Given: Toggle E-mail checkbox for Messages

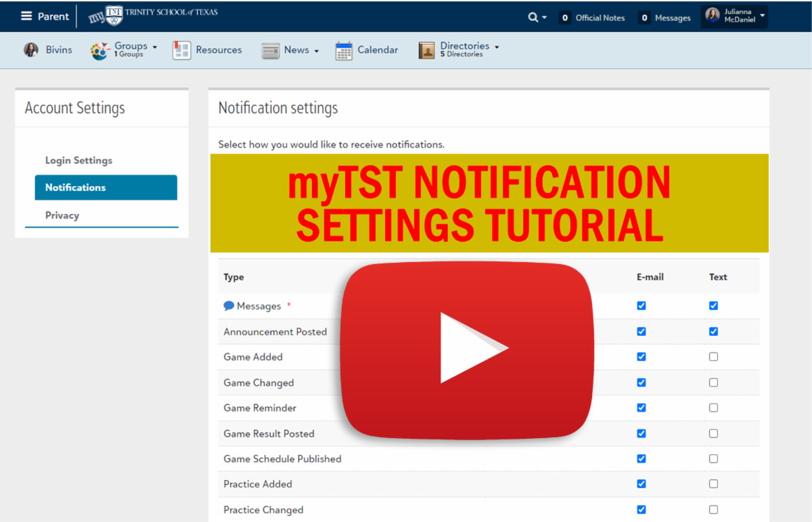Looking at the screenshot, I should point(641,306).
